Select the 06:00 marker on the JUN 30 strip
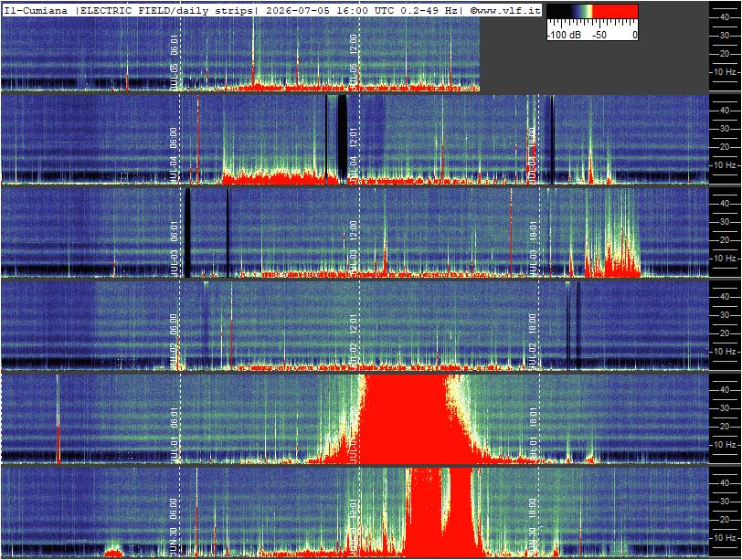The width and height of the screenshot is (742, 560). click(x=174, y=510)
